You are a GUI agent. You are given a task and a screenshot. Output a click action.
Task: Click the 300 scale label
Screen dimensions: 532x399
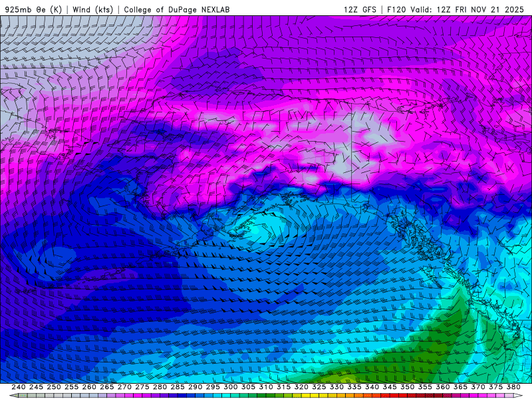point(230,387)
